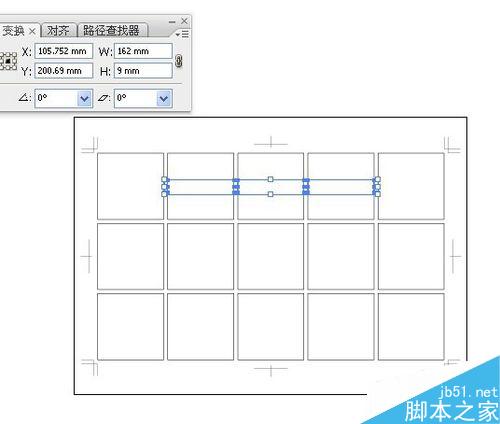Open the rotate angle dropdown arrow
500x424 pixels.
85,98
